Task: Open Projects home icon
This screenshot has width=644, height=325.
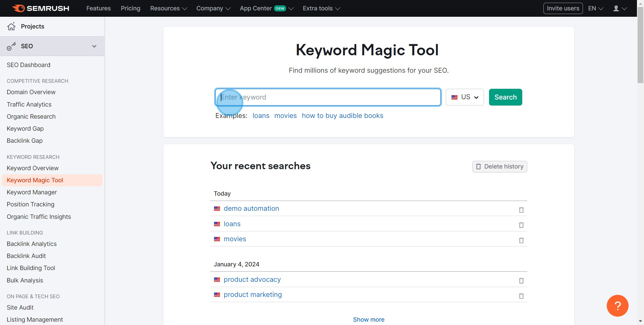Action: pyautogui.click(x=11, y=26)
